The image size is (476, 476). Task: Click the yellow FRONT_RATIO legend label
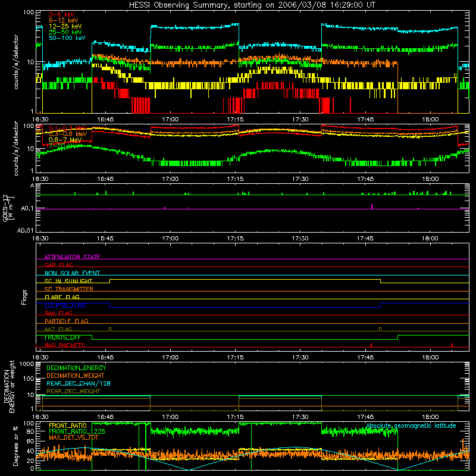(68, 425)
